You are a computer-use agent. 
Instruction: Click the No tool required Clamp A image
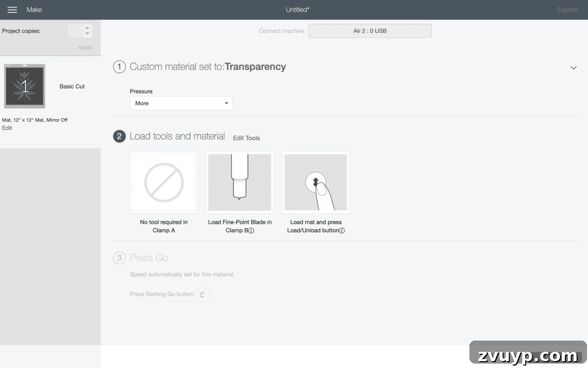pyautogui.click(x=164, y=182)
